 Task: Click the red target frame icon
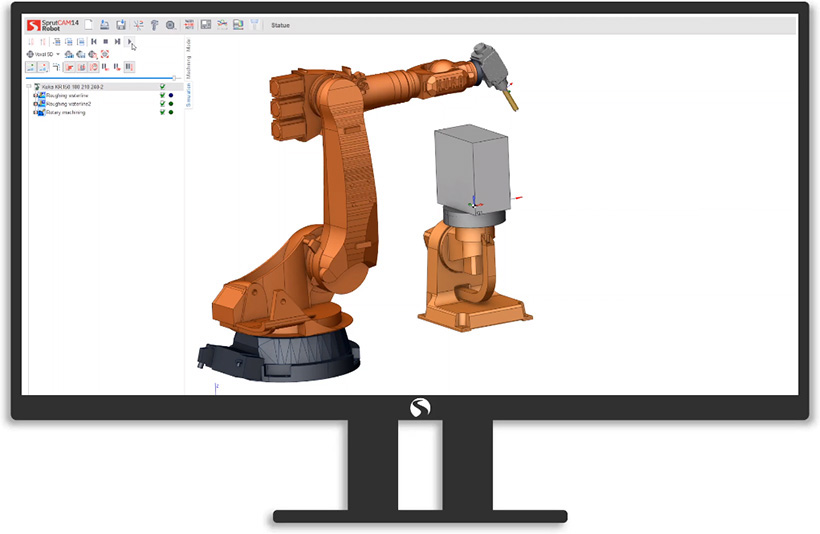click(105, 54)
